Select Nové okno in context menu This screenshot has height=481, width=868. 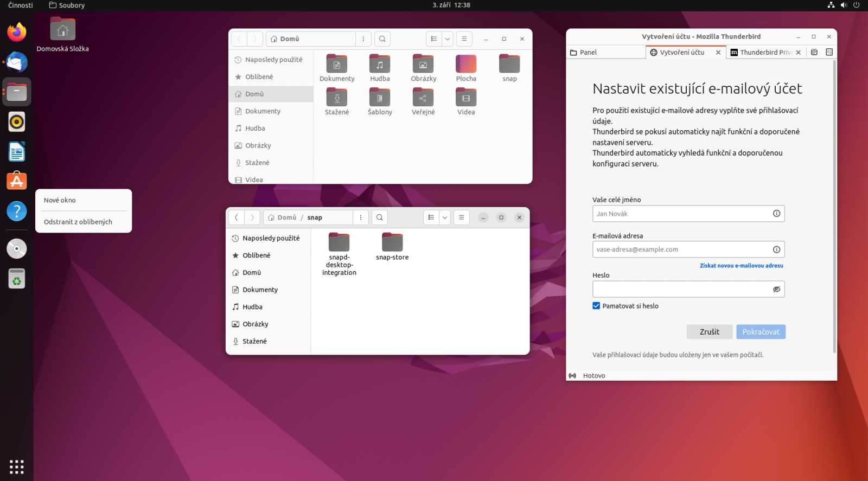pos(84,200)
